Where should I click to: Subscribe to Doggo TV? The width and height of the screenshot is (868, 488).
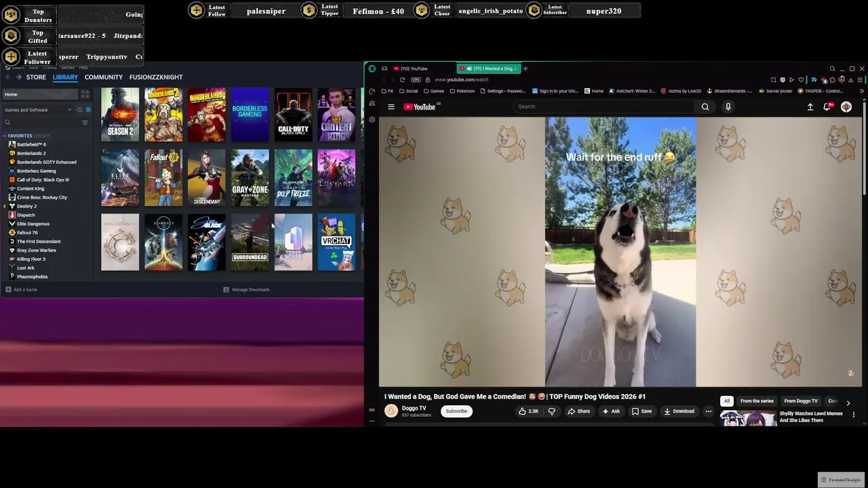click(456, 411)
